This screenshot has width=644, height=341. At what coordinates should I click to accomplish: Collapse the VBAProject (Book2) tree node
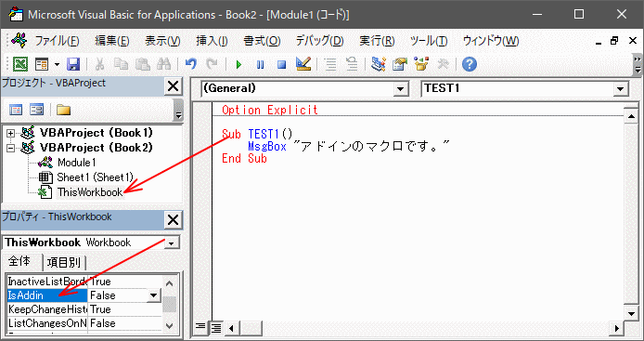coord(11,148)
